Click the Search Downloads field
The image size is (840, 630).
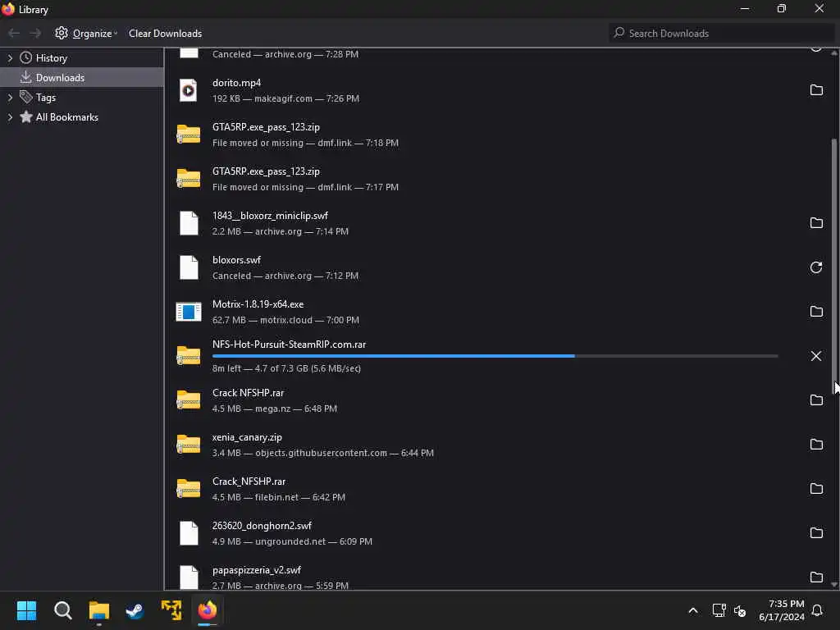click(721, 33)
